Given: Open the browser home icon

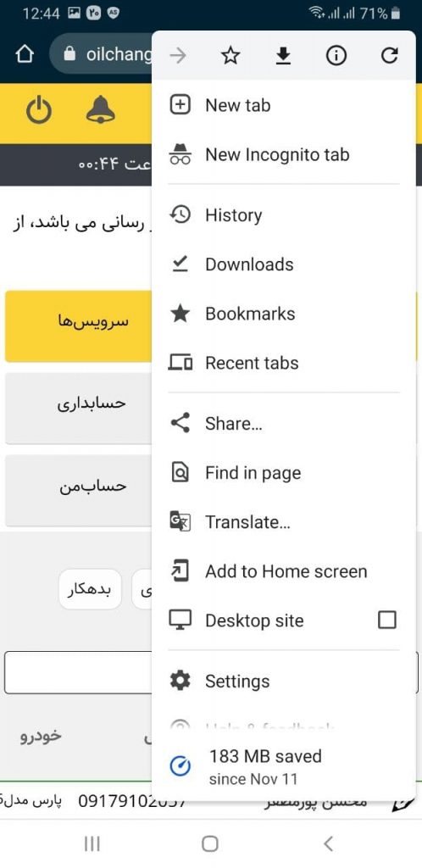Looking at the screenshot, I should pyautogui.click(x=25, y=55).
